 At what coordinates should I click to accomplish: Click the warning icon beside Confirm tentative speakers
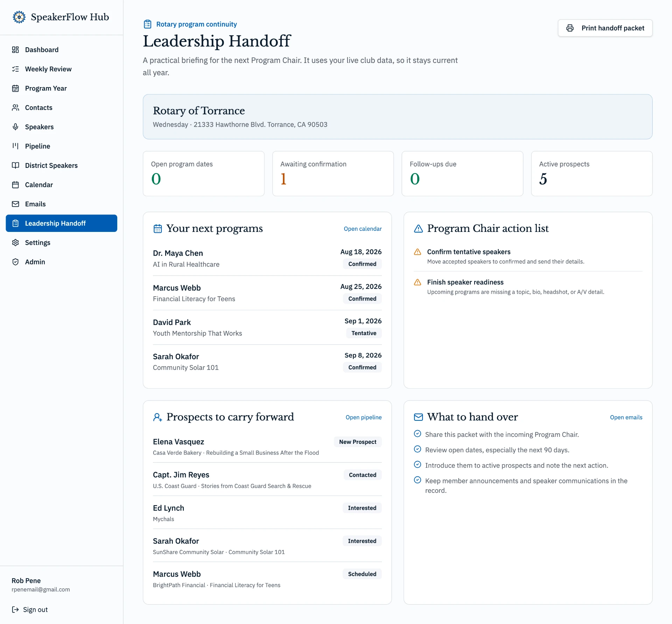coord(418,252)
